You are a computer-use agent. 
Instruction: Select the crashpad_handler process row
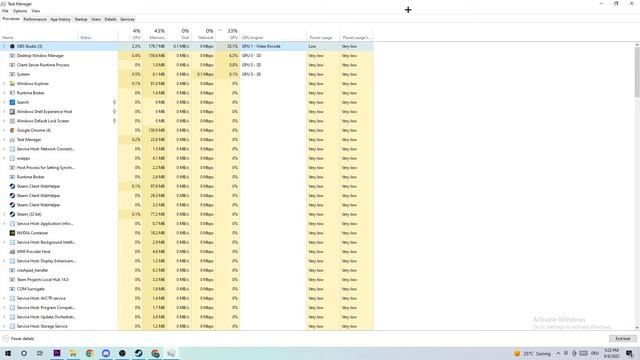click(x=187, y=270)
